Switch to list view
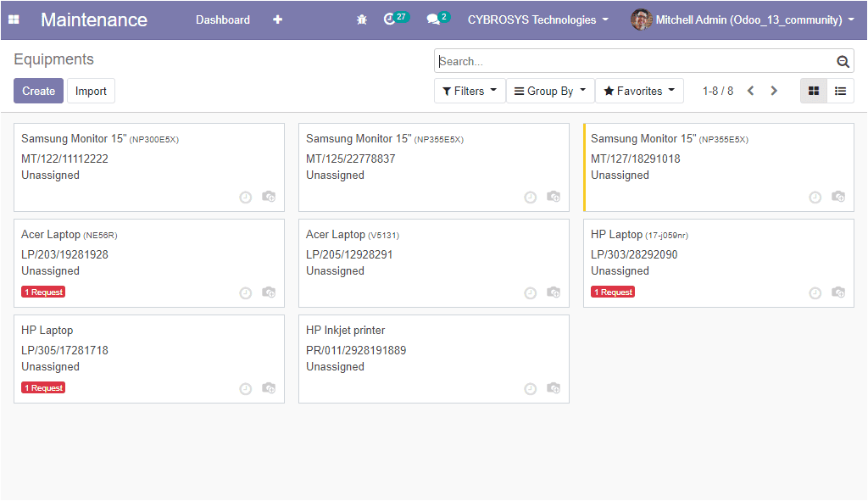868x501 pixels. click(x=840, y=91)
